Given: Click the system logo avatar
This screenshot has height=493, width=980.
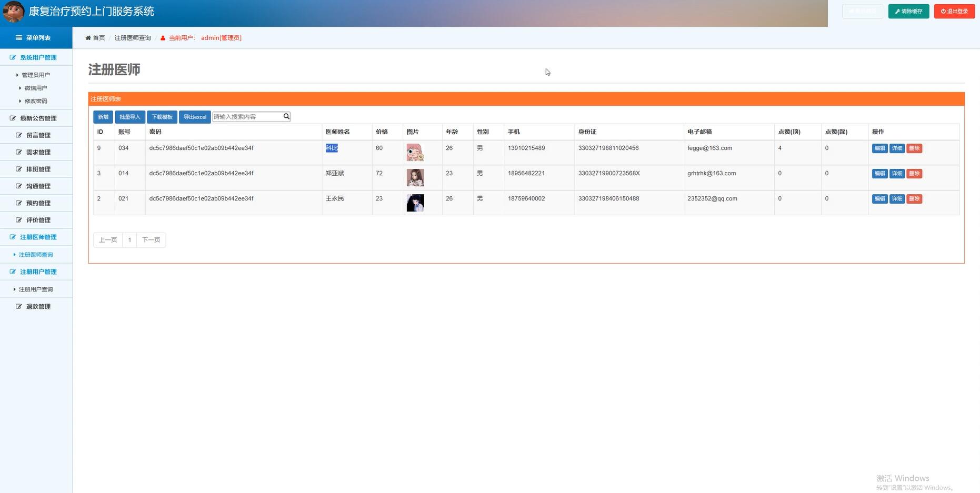Looking at the screenshot, I should pyautogui.click(x=13, y=12).
